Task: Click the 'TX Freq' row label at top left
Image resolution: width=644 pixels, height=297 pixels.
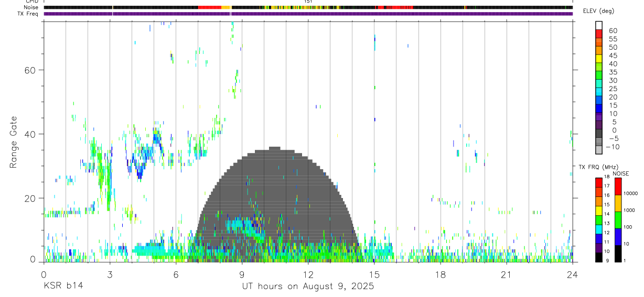Action: click(x=29, y=14)
